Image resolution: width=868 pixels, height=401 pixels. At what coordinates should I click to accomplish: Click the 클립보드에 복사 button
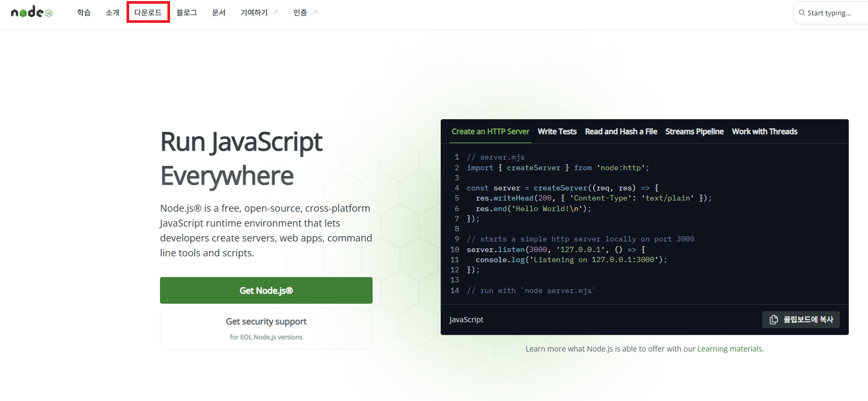(x=801, y=320)
